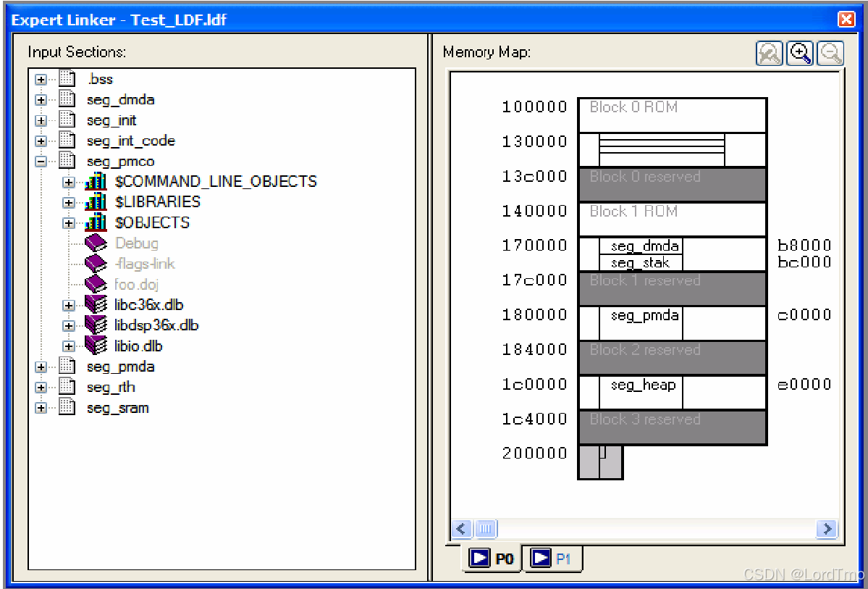Expand the seg_sram tree node
The width and height of the screenshot is (868, 589).
click(x=41, y=408)
